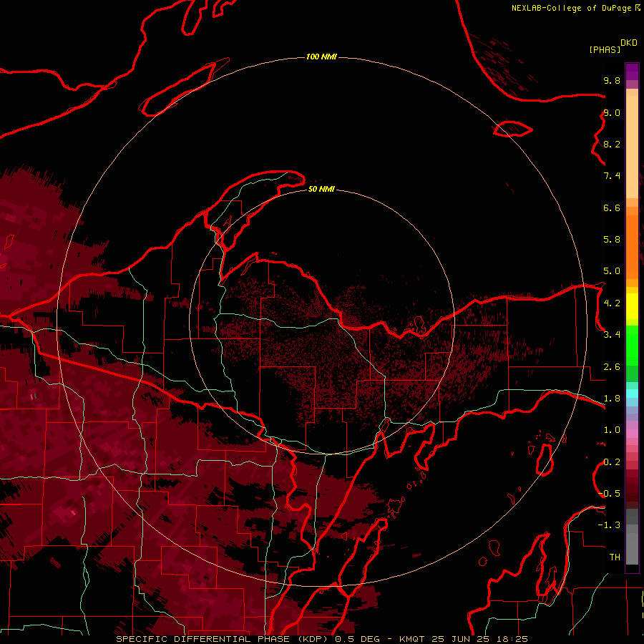This screenshot has height=644, width=644.
Task: Select the 4.2 scale value
Action: [612, 303]
